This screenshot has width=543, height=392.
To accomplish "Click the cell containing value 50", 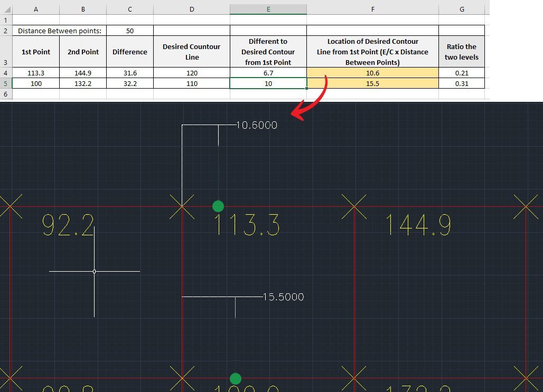I will tap(130, 31).
